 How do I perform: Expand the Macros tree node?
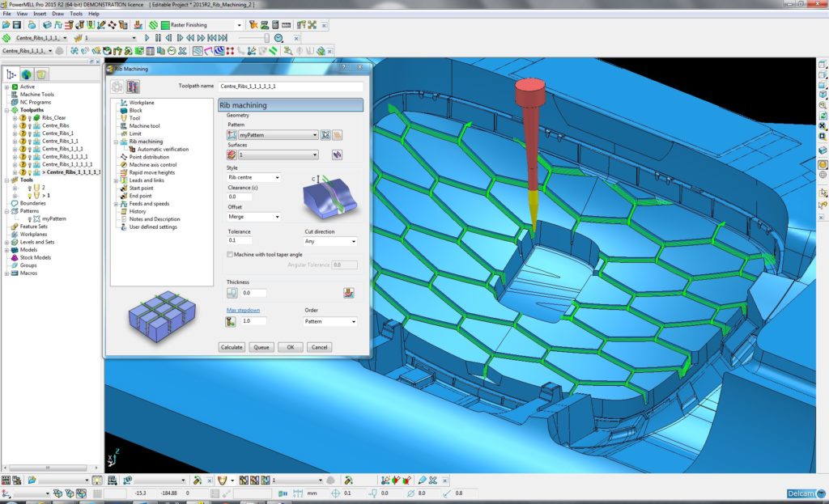point(6,273)
